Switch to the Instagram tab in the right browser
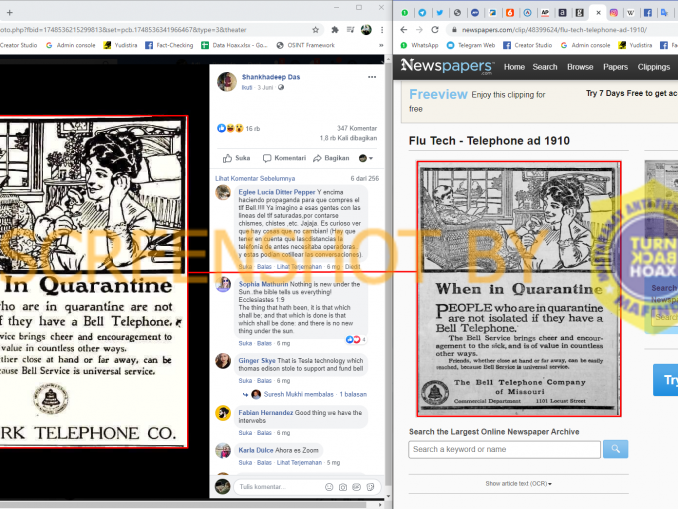The width and height of the screenshot is (678, 509). click(614, 13)
